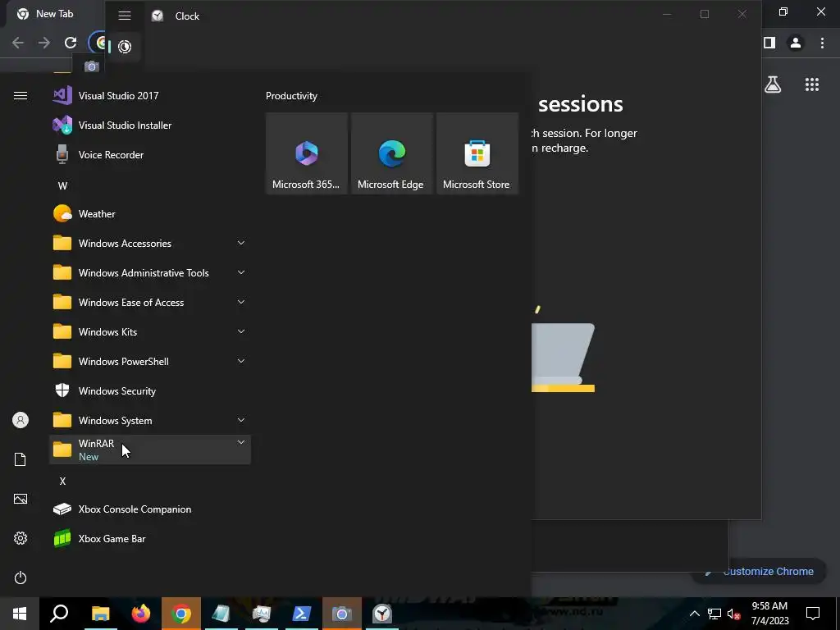Open Firefox from taskbar
This screenshot has width=840, height=630.
pyautogui.click(x=141, y=614)
